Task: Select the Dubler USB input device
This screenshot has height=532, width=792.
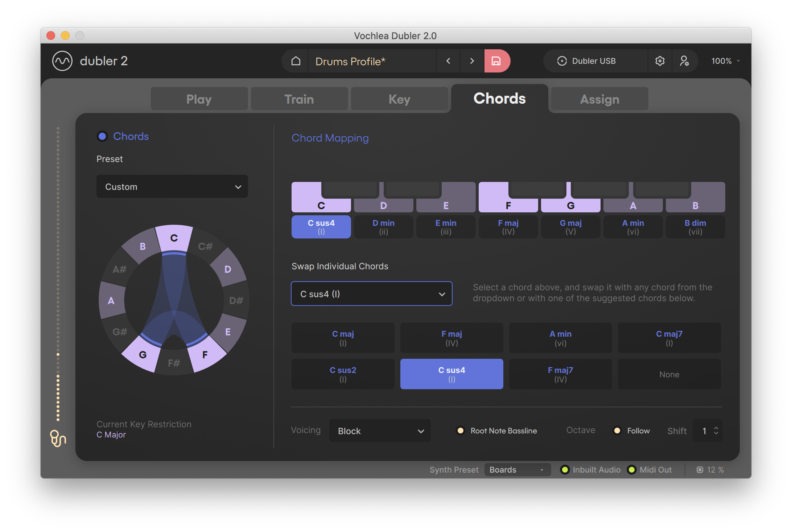Action: [x=595, y=61]
